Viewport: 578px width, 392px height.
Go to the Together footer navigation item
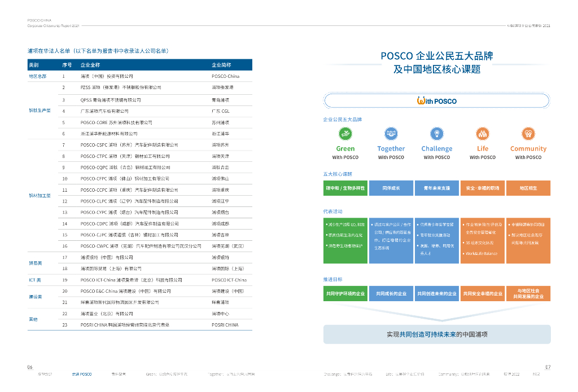tap(231, 374)
